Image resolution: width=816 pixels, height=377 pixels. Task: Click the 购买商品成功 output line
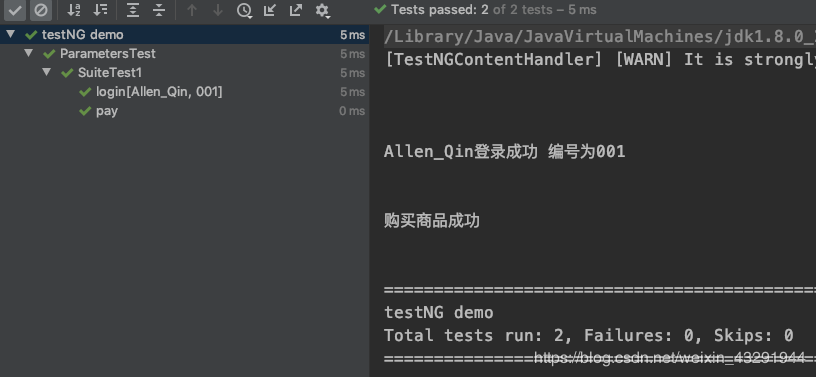(431, 221)
